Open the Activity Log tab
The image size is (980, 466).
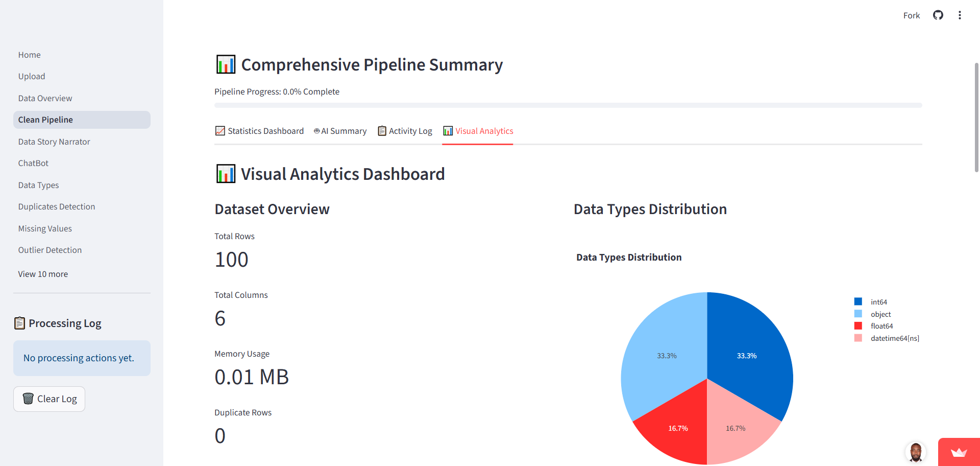(x=410, y=131)
